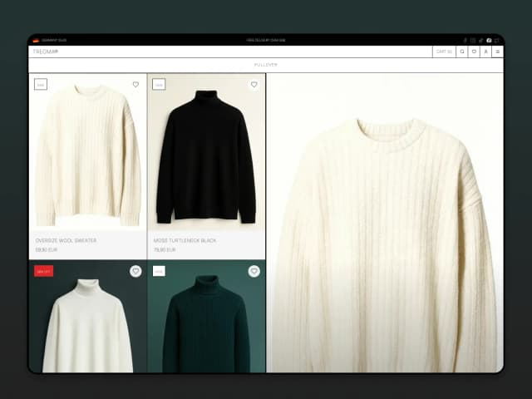Click the Facebook icon in top bar
The image size is (532, 399).
465,40
